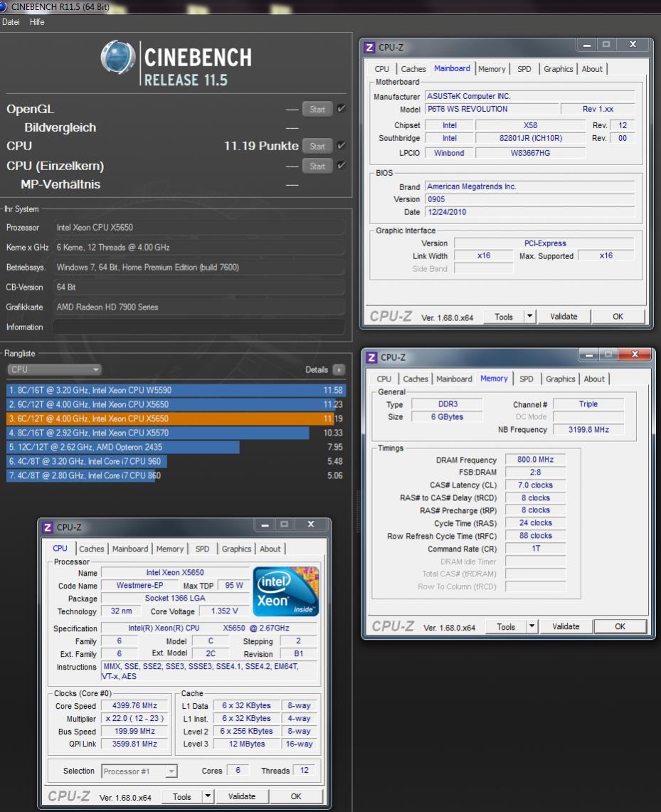
Task: Open Tools dropdown arrow in CPU tab window
Action: point(208,796)
